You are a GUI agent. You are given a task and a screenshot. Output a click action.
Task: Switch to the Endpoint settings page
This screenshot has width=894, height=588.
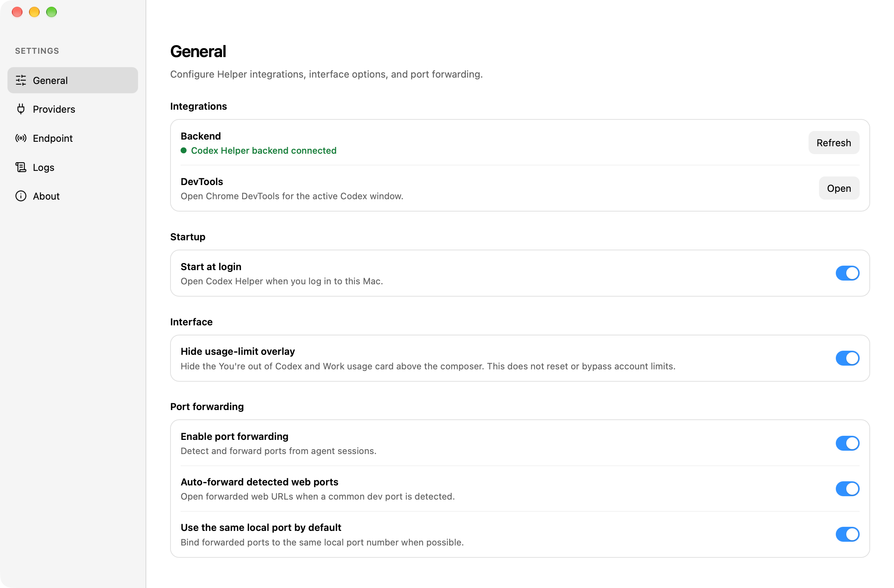pyautogui.click(x=73, y=138)
